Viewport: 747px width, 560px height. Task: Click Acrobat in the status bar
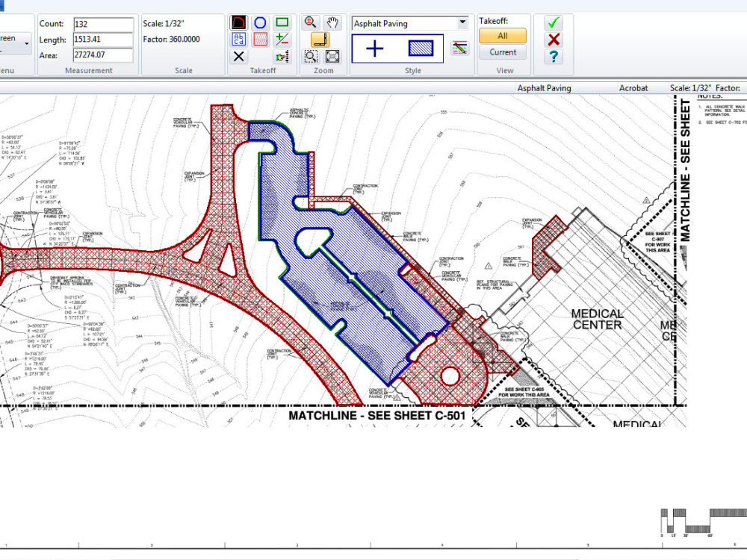(x=633, y=88)
